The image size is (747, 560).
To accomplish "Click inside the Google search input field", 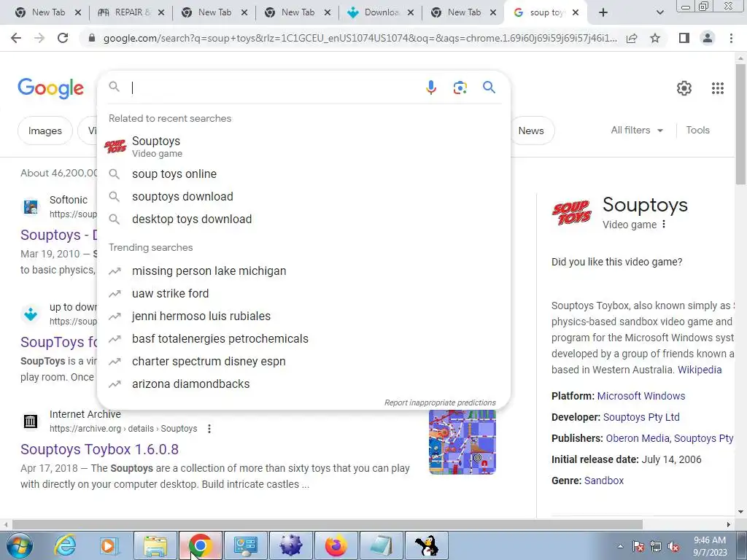I will pyautogui.click(x=274, y=87).
